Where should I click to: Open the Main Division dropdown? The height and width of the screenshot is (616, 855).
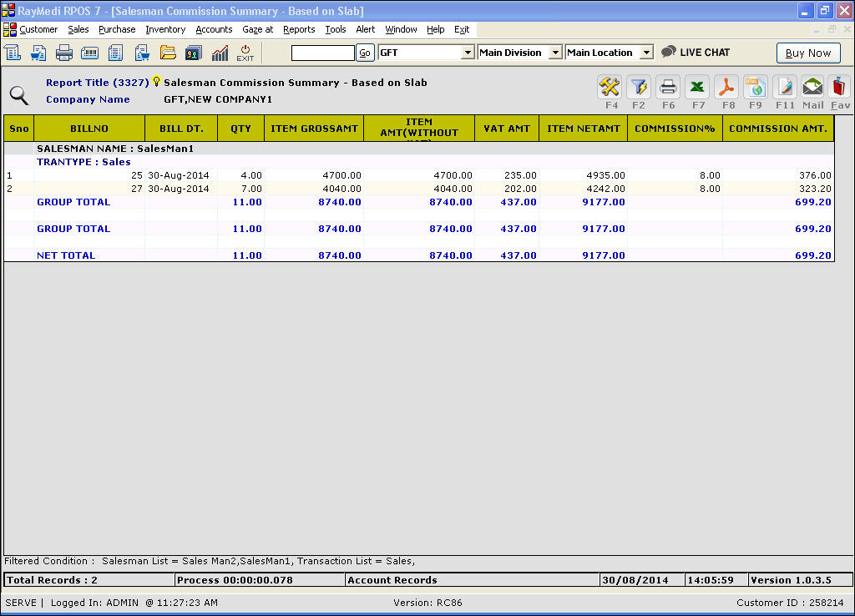pyautogui.click(x=555, y=53)
